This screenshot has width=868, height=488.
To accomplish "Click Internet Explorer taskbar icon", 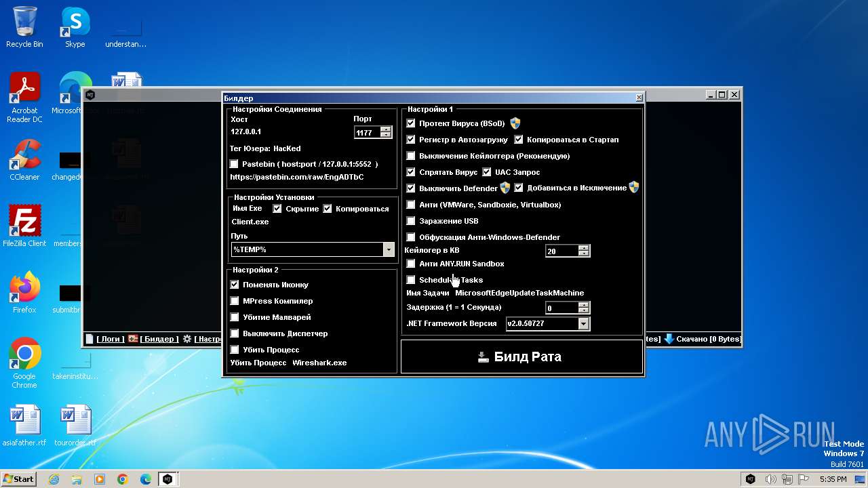I will [x=54, y=479].
